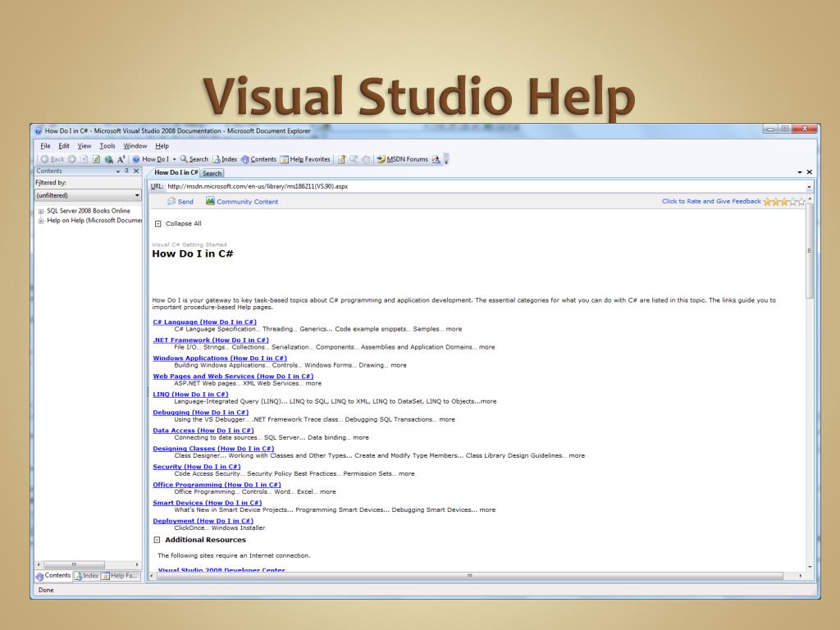The width and height of the screenshot is (840, 630).
Task: Open the File menu
Action: 46,146
